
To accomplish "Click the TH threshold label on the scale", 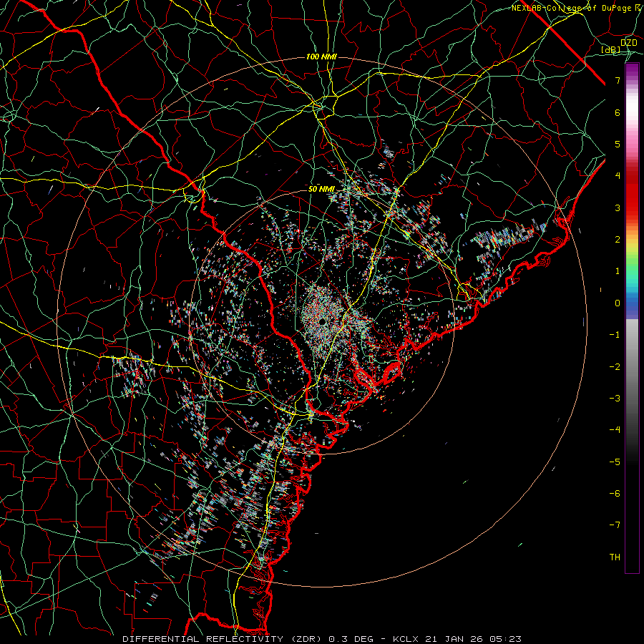I will pos(615,557).
